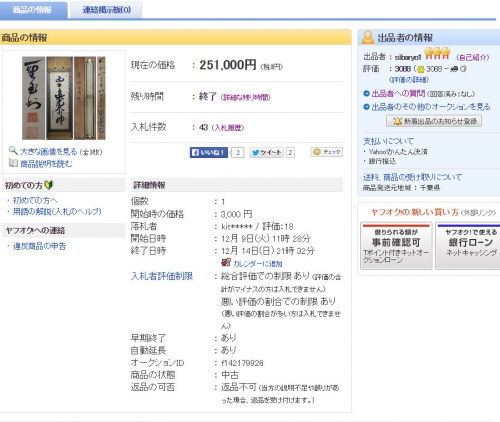Click the 新着出品のお知らせ登録 button
This screenshot has width=500, height=422.
click(434, 121)
